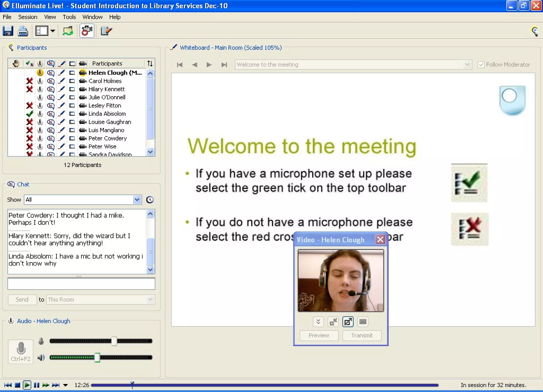Click the Save icon in toolbar

pyautogui.click(x=8, y=31)
